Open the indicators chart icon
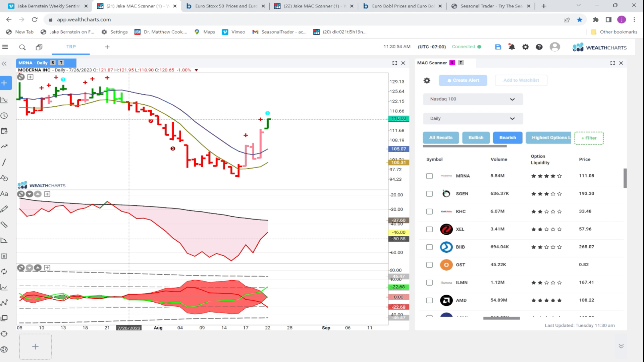 [x=4, y=100]
